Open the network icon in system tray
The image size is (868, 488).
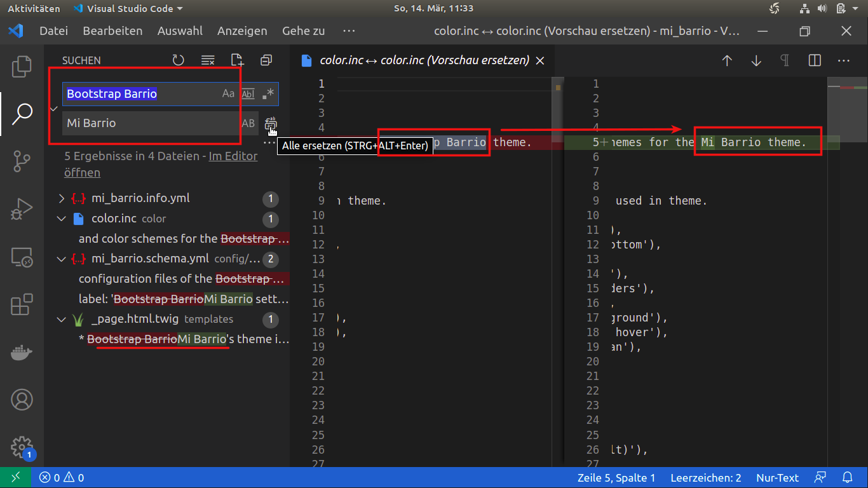click(804, 8)
